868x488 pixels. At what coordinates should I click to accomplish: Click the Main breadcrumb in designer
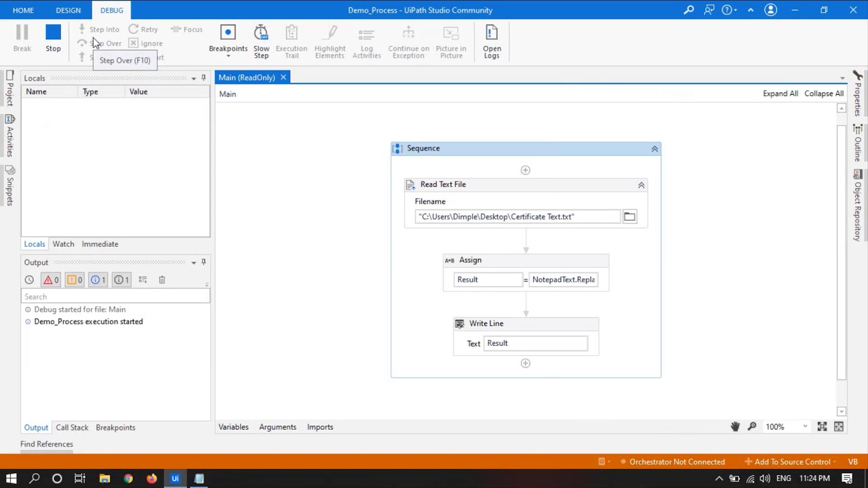(227, 94)
